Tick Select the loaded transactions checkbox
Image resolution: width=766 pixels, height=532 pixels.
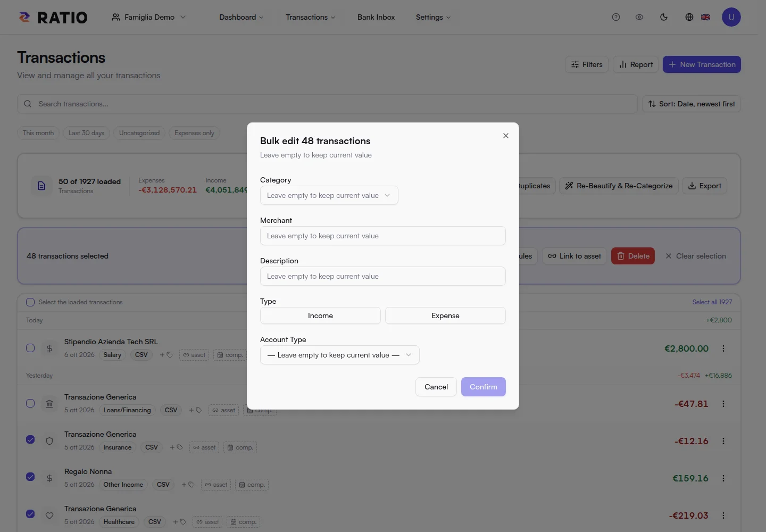[x=30, y=302]
